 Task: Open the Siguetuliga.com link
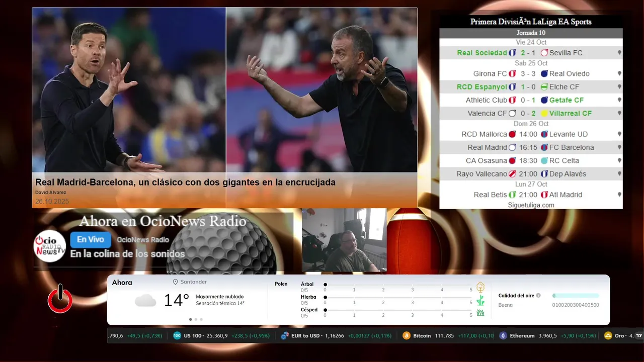tap(531, 205)
